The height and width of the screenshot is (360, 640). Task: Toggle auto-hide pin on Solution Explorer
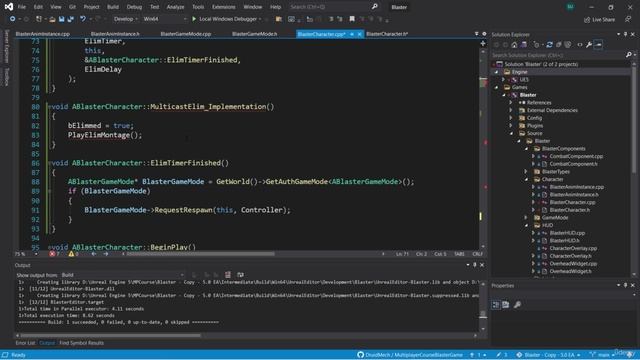625,35
